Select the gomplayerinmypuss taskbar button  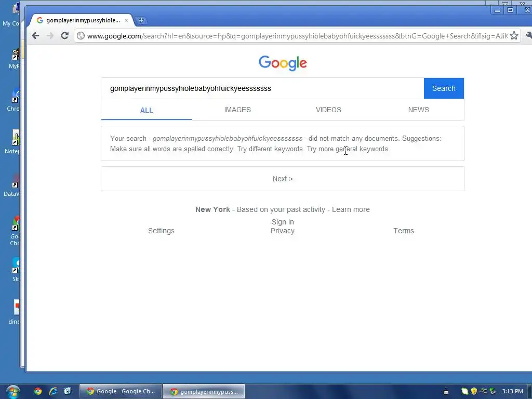coord(204,391)
